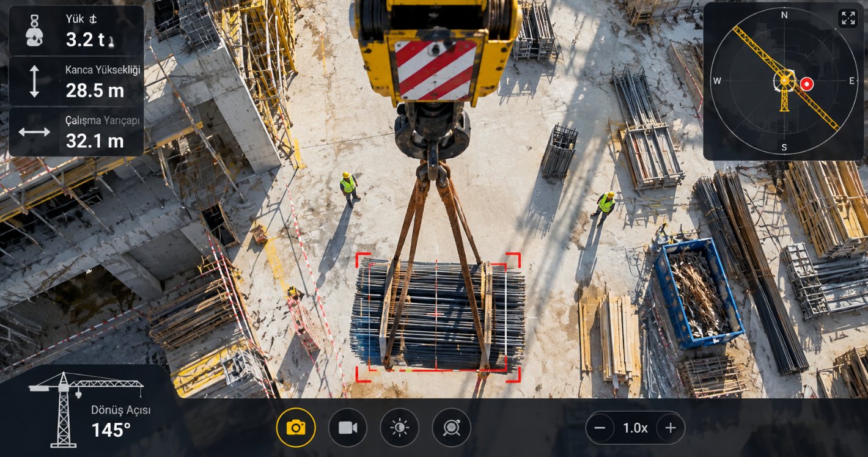Click the tower crane icon beside Dönüş Açısı
This screenshot has width=868, height=457.
(85, 409)
